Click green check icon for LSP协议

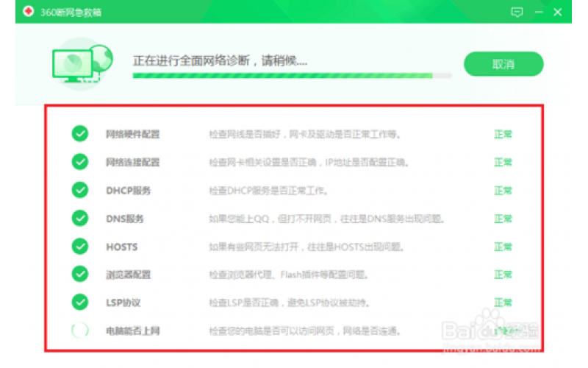pyautogui.click(x=80, y=302)
